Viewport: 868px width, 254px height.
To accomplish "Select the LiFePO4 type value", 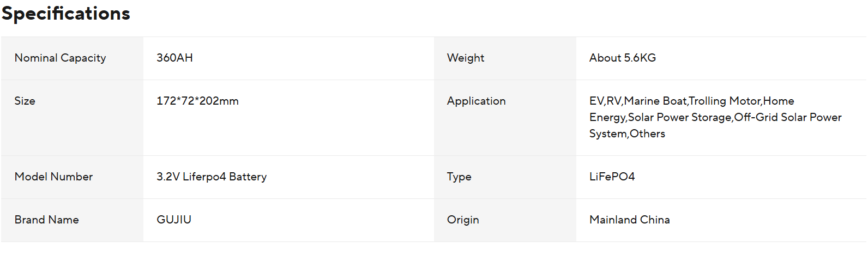I will (x=612, y=177).
